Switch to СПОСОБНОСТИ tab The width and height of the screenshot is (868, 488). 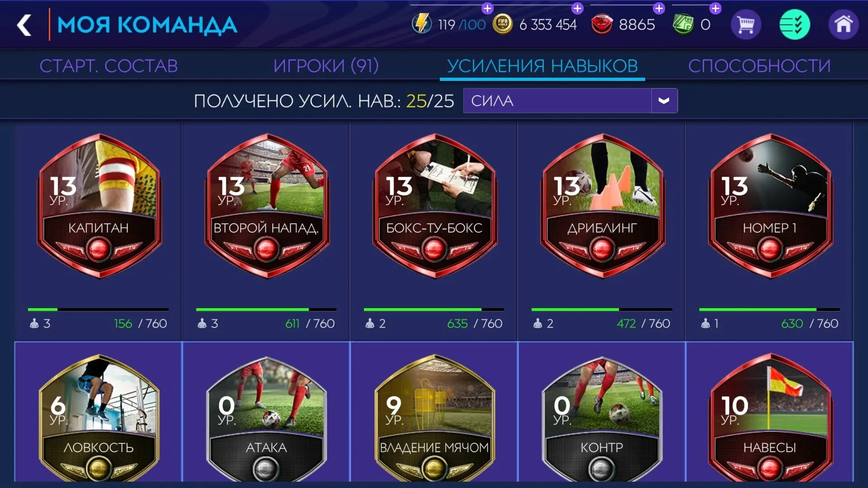click(x=759, y=66)
